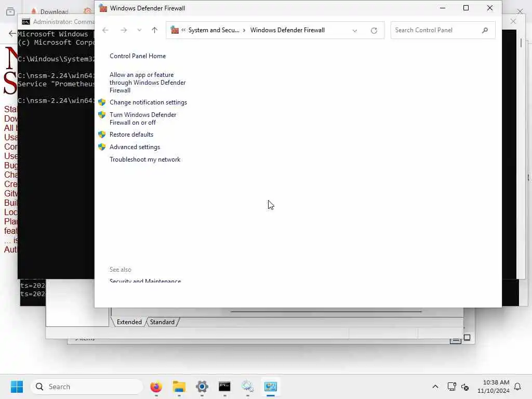532x399 pixels.
Task: Expand address bar history dropdown
Action: point(354,31)
